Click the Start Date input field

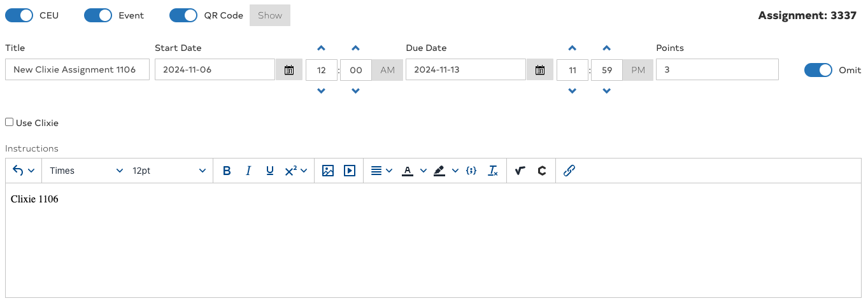(215, 70)
